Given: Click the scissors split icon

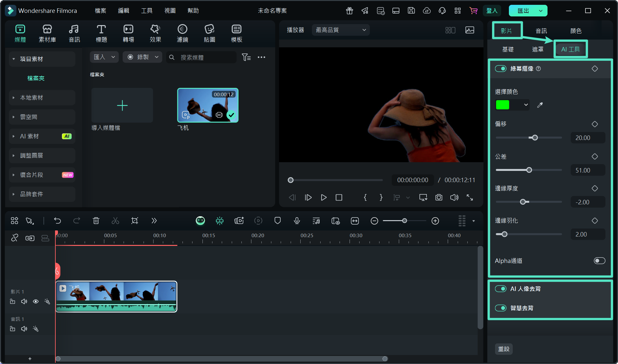Looking at the screenshot, I should [115, 221].
